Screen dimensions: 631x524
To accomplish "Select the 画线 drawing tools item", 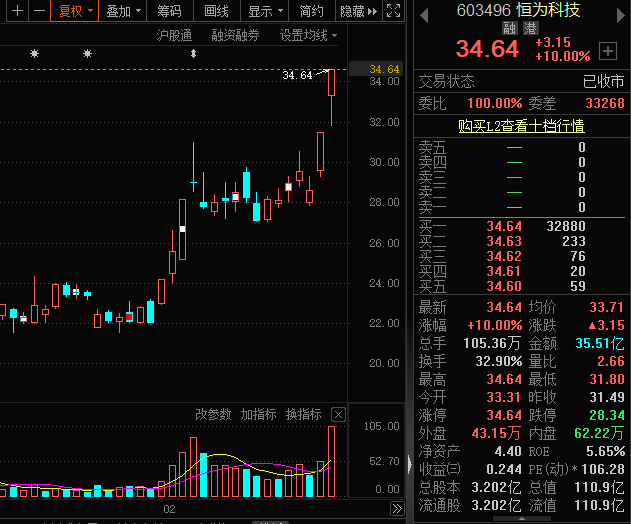I will [x=216, y=11].
